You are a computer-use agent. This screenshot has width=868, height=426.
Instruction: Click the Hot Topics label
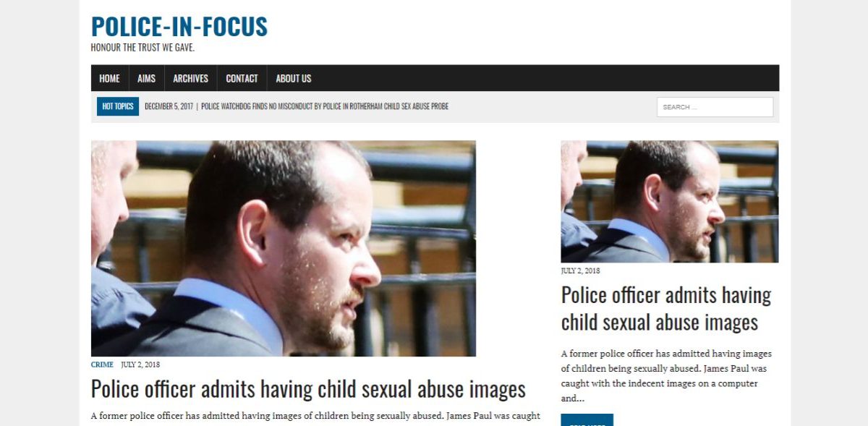(118, 106)
